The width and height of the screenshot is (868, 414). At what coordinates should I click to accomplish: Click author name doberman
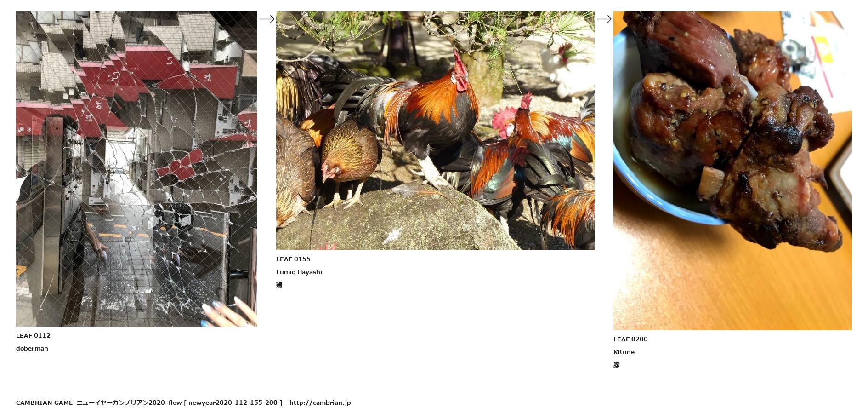[x=32, y=348]
